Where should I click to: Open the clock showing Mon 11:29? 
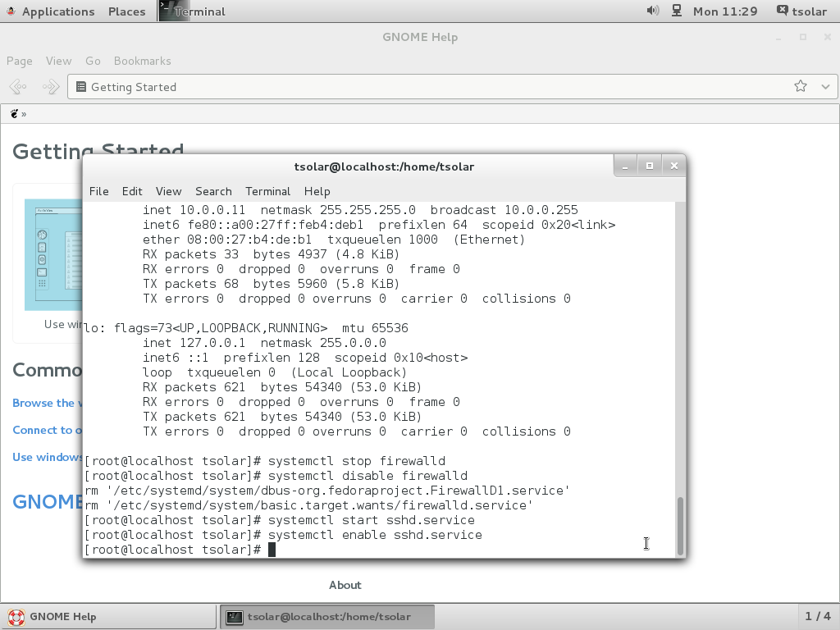(725, 11)
